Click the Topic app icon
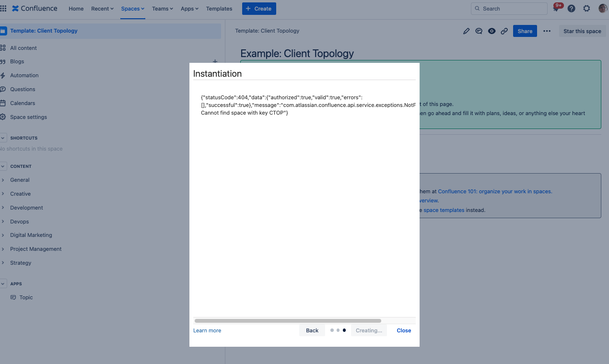The width and height of the screenshot is (609, 364). click(x=13, y=297)
